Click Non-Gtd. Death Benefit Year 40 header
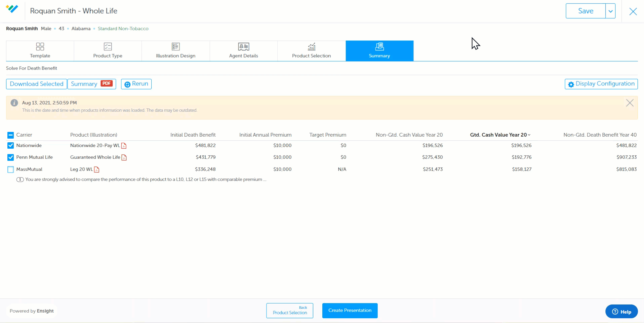 pyautogui.click(x=600, y=135)
